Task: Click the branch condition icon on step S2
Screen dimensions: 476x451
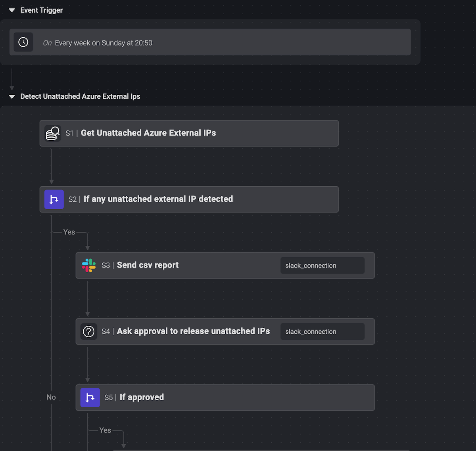Action: [x=54, y=199]
